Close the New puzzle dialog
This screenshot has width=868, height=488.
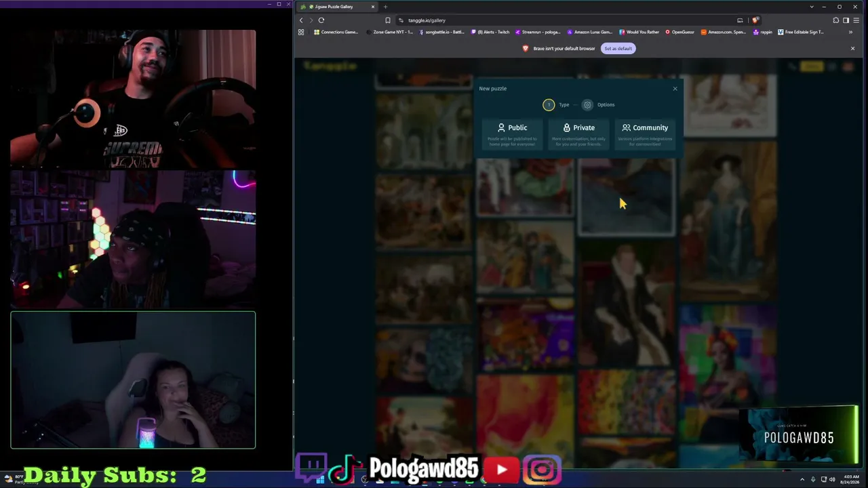tap(675, 89)
